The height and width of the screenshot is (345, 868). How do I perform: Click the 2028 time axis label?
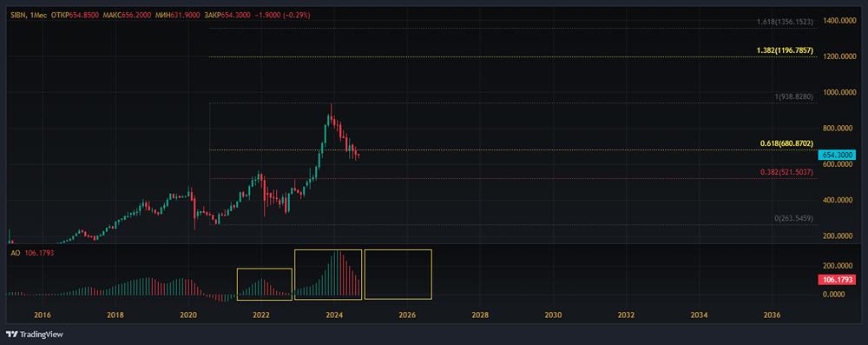[x=481, y=315]
